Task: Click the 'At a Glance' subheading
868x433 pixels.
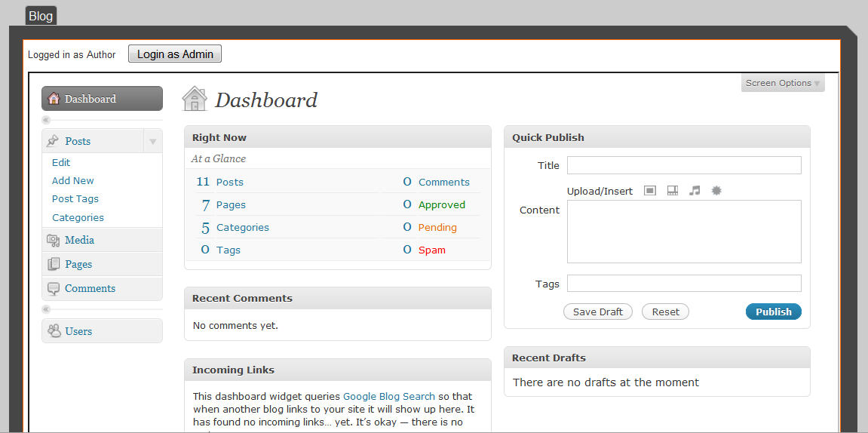Action: [218, 159]
